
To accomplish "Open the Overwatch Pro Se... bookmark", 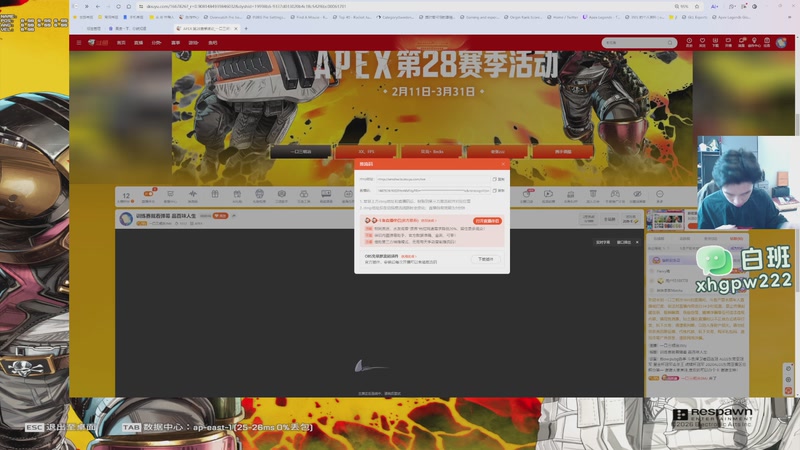I will click(222, 17).
